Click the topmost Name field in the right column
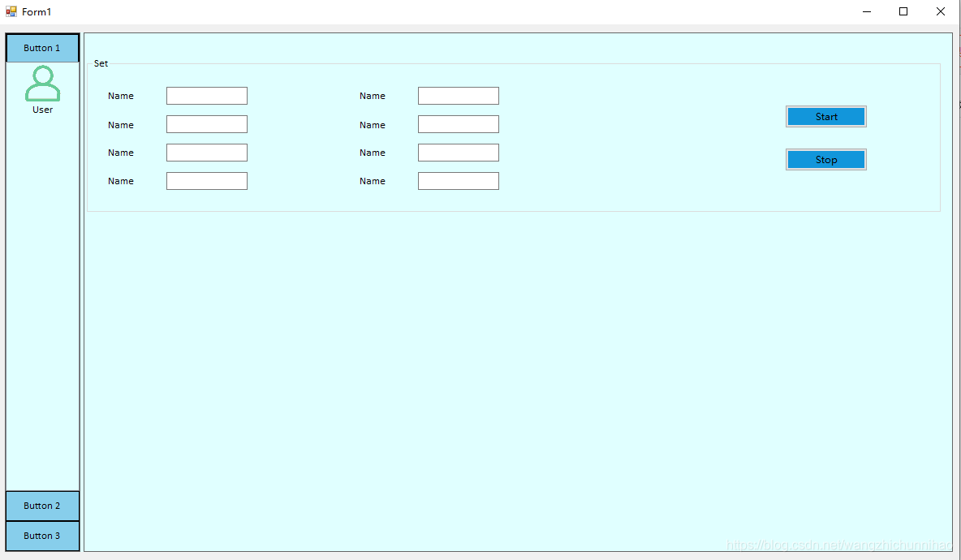961x560 pixels. 458,95
